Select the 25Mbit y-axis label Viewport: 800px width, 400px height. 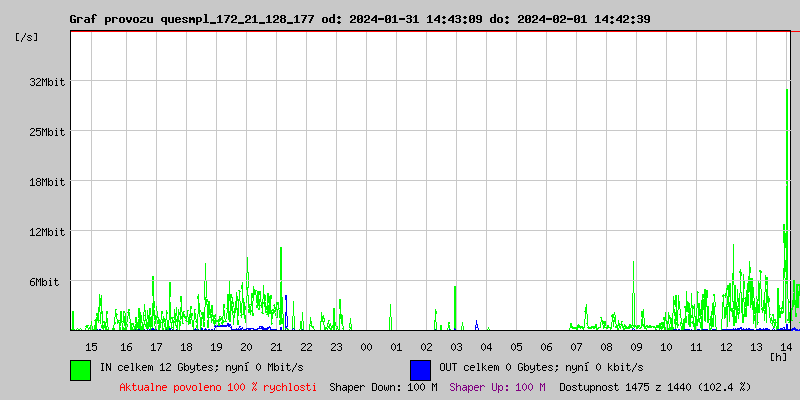[x=47, y=132]
